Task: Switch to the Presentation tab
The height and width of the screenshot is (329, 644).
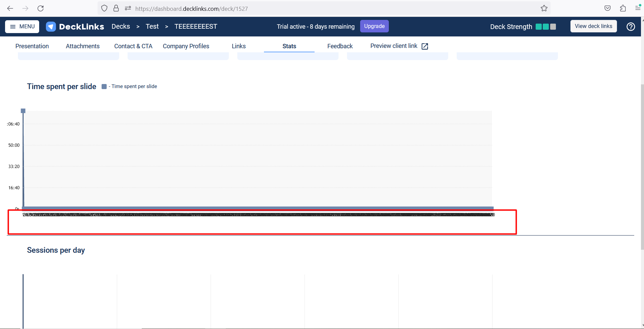Action: [x=32, y=46]
